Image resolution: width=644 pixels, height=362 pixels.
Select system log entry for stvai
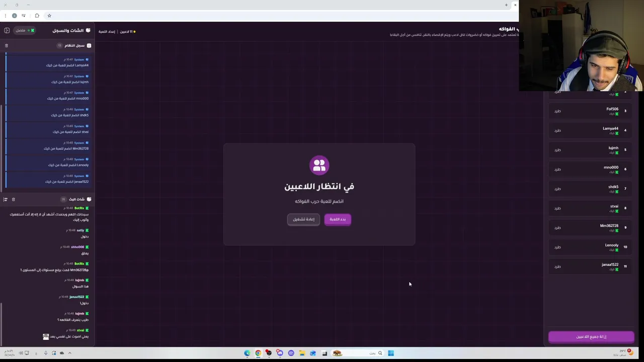[x=48, y=129]
